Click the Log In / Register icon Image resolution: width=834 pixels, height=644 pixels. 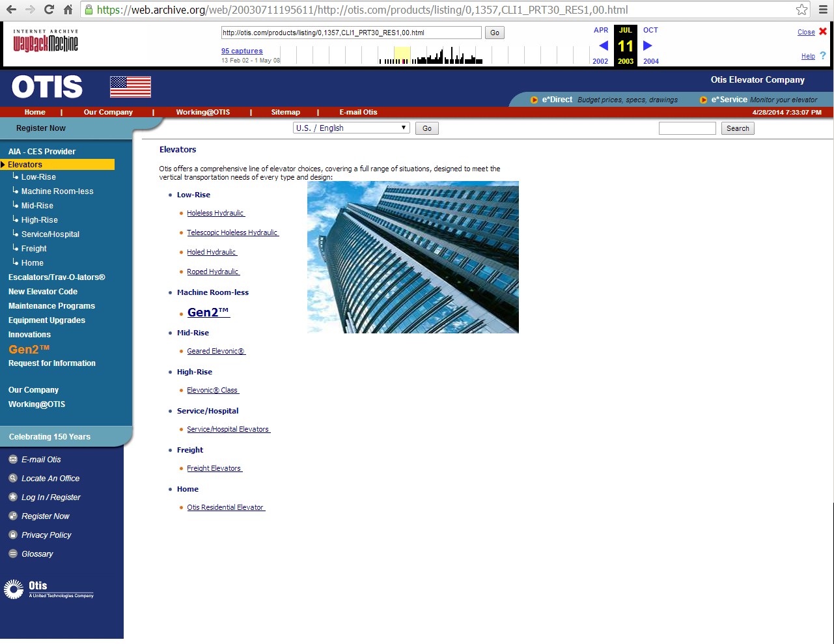tap(13, 497)
